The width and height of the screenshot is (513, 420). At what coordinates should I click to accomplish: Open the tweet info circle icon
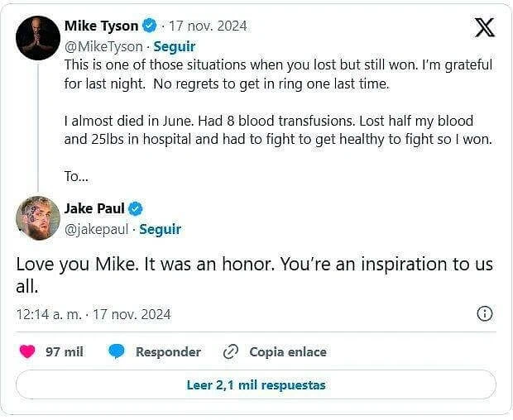click(x=485, y=313)
